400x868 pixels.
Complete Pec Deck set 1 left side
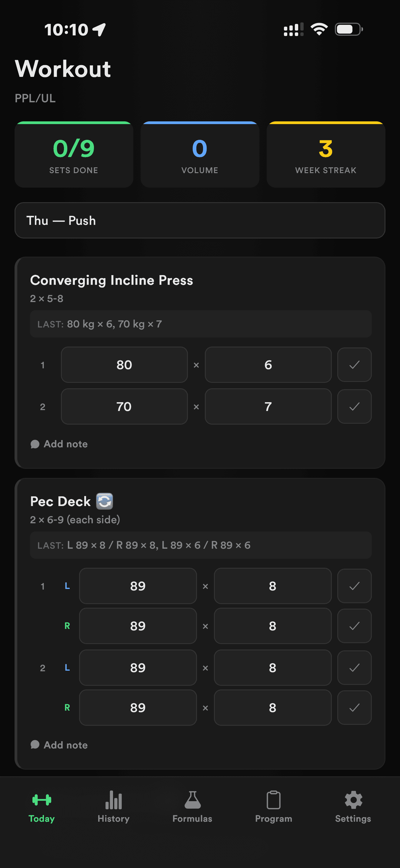click(354, 586)
